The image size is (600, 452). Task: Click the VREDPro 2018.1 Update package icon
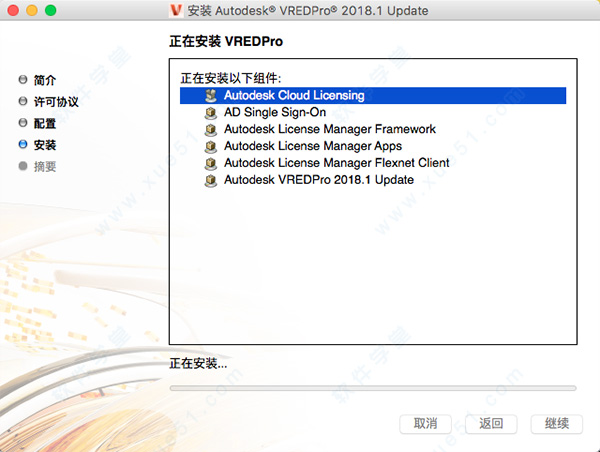click(211, 180)
